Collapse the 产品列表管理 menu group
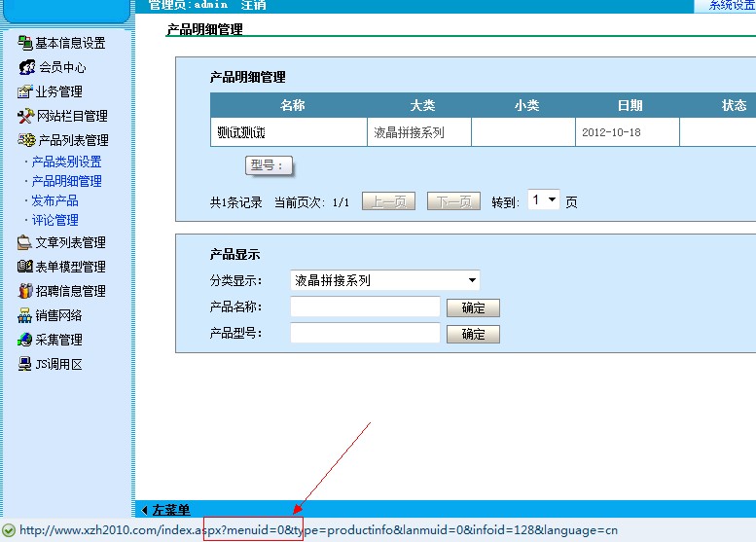This screenshot has width=756, height=542. click(x=73, y=140)
